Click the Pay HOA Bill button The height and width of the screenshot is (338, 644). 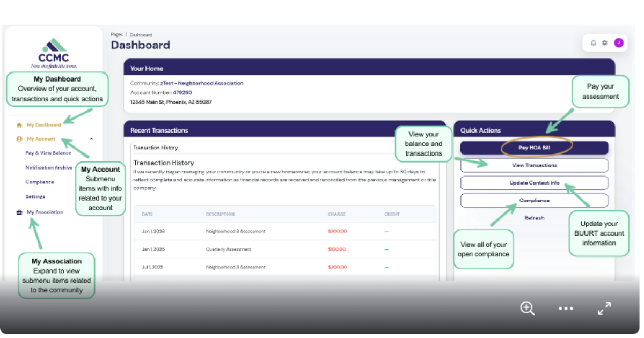(x=534, y=148)
